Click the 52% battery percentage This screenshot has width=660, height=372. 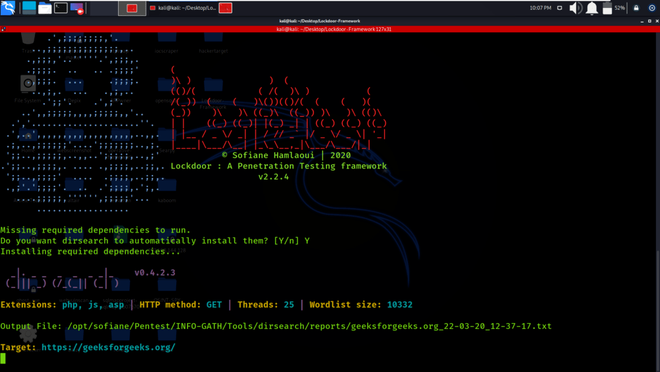point(620,8)
